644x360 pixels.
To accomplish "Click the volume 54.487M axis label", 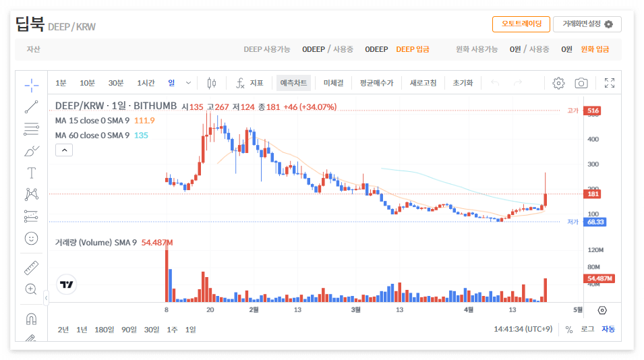I will tap(599, 278).
